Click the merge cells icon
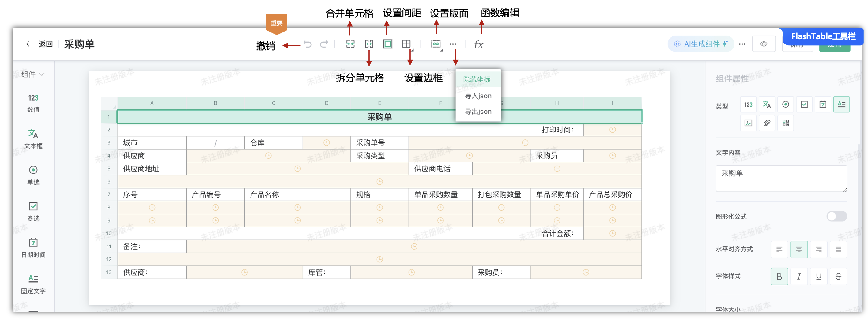The height and width of the screenshot is (320, 868). pyautogui.click(x=350, y=44)
